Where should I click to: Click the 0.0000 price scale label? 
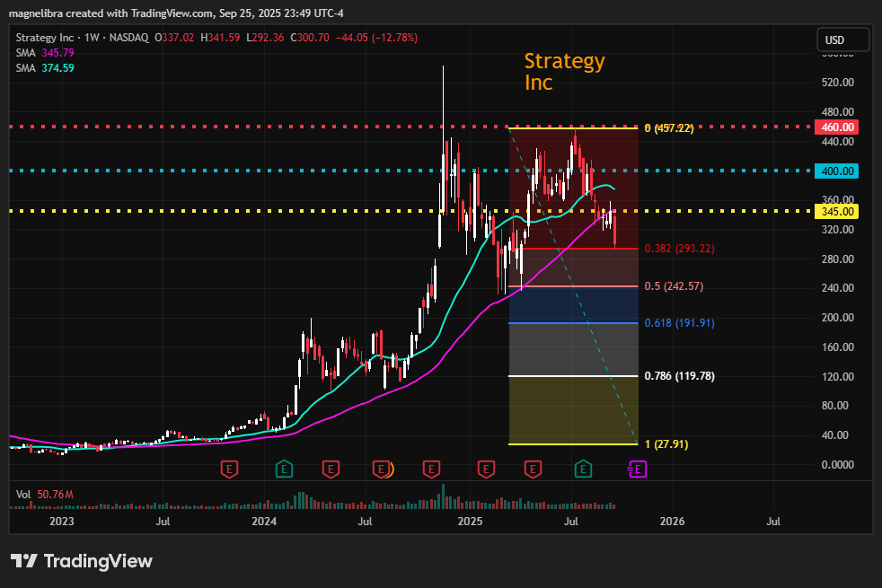[838, 465]
